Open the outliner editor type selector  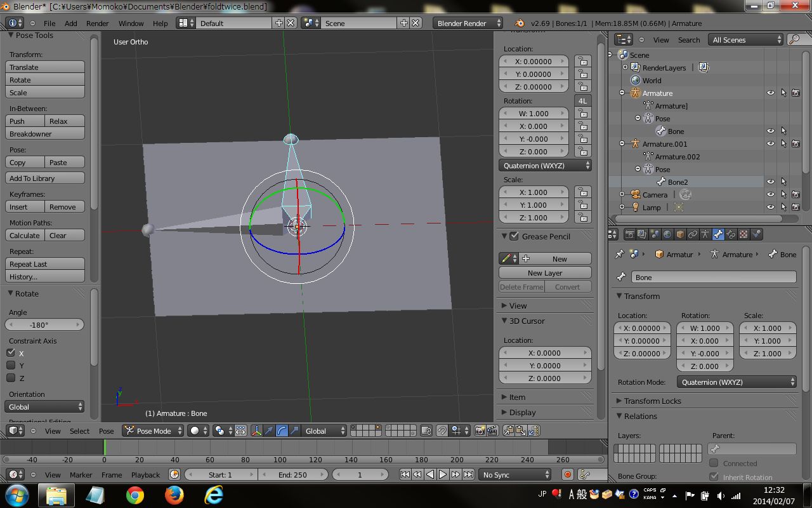click(x=624, y=39)
